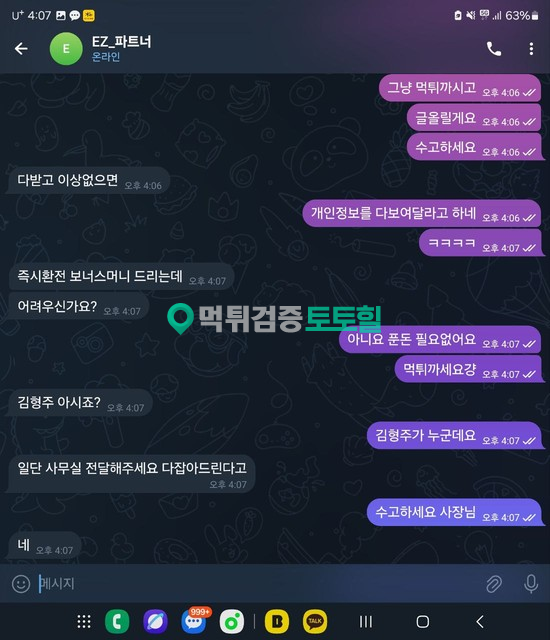Open messages app with 999+ badge
Image resolution: width=550 pixels, height=640 pixels.
coord(194,621)
